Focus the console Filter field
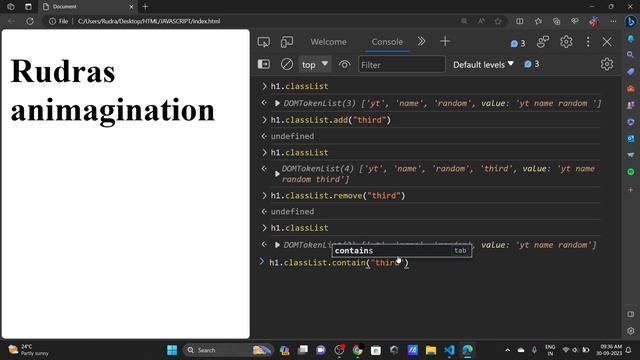This screenshot has height=360, width=640. [x=402, y=64]
